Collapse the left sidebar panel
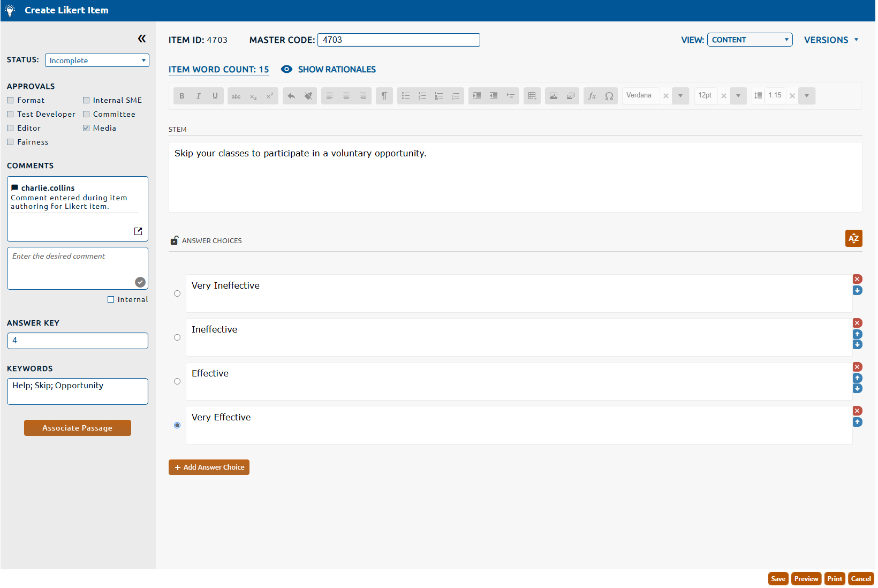The height and width of the screenshot is (588, 878). [142, 39]
